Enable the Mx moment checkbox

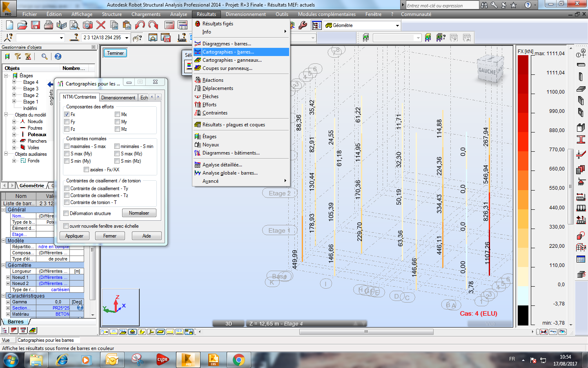pos(117,114)
